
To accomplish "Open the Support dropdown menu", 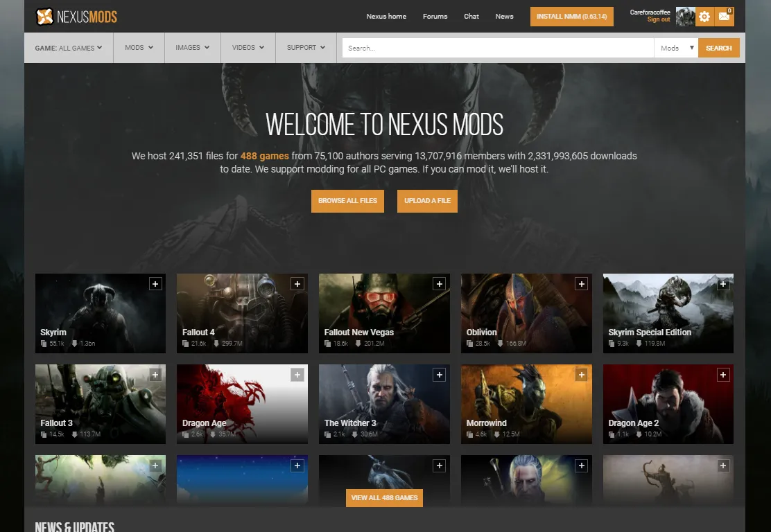I will coord(306,48).
